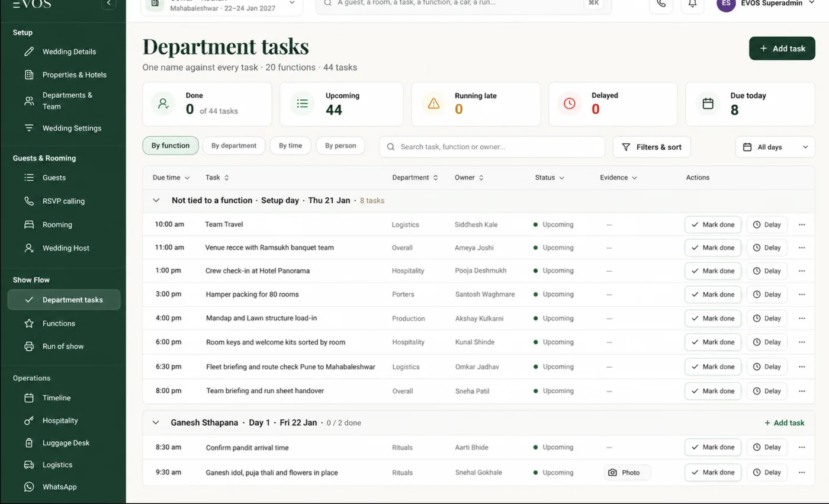This screenshot has height=504, width=829.
Task: Open the wedding selector dropdown in header
Action: 221,6
